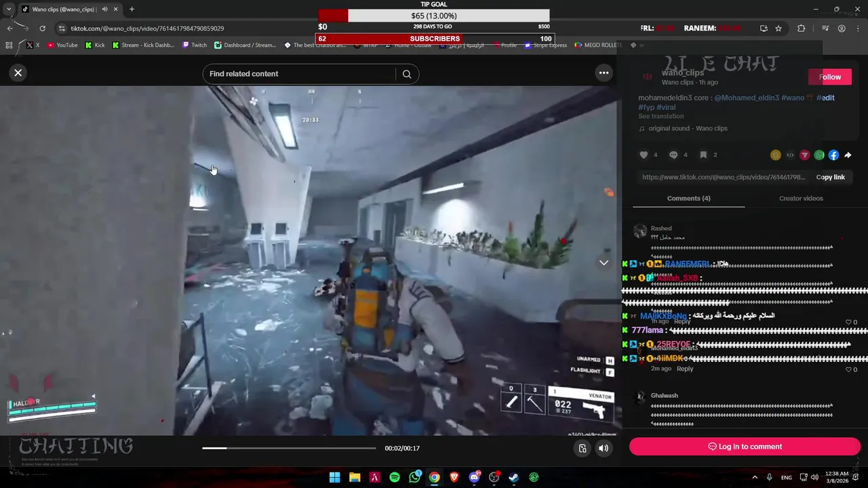Switch to the Comments (4) tab
Screen dimensions: 868x488
tap(688, 199)
